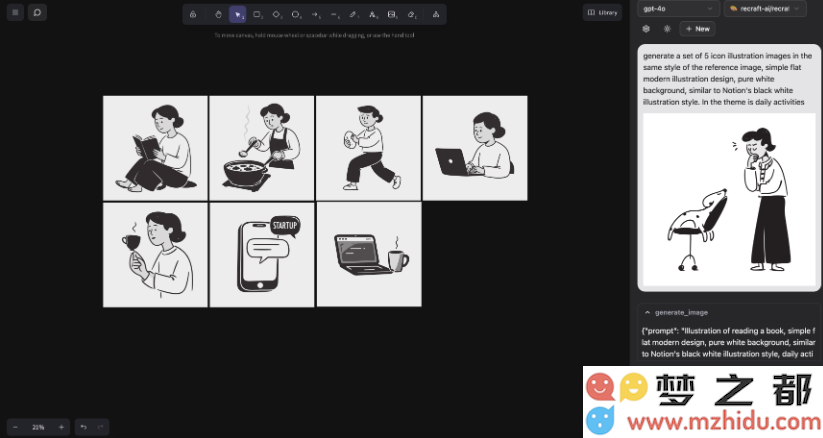Viewport: 823px width, 438px height.
Task: Start a New chat session
Action: click(x=697, y=29)
